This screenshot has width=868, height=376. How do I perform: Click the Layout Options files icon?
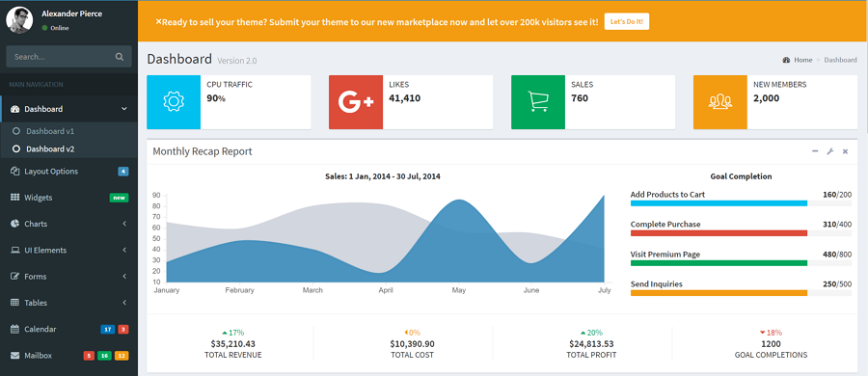coord(14,171)
